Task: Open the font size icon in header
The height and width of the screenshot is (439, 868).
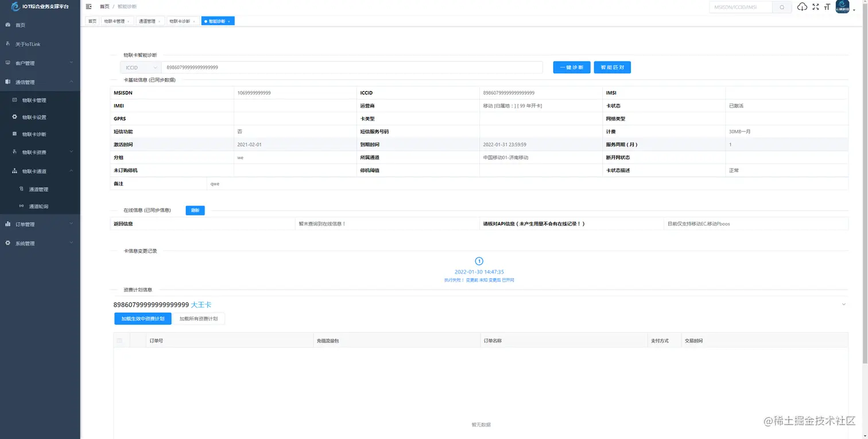Action: [827, 7]
